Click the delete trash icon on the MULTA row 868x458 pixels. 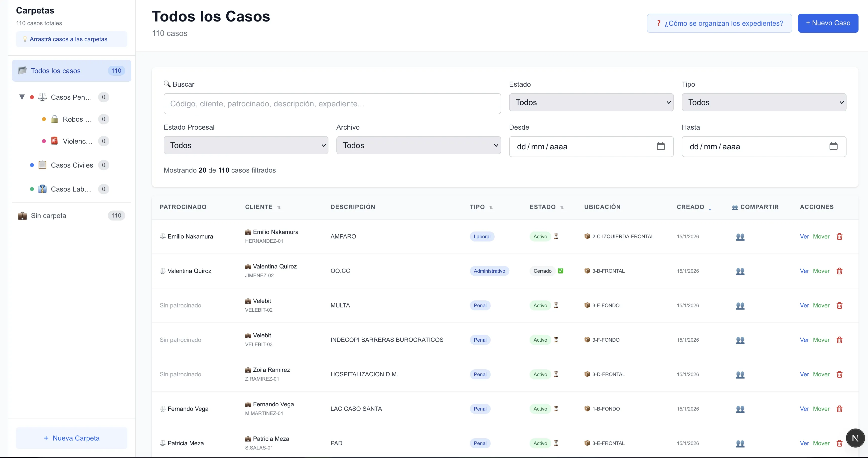(x=839, y=305)
